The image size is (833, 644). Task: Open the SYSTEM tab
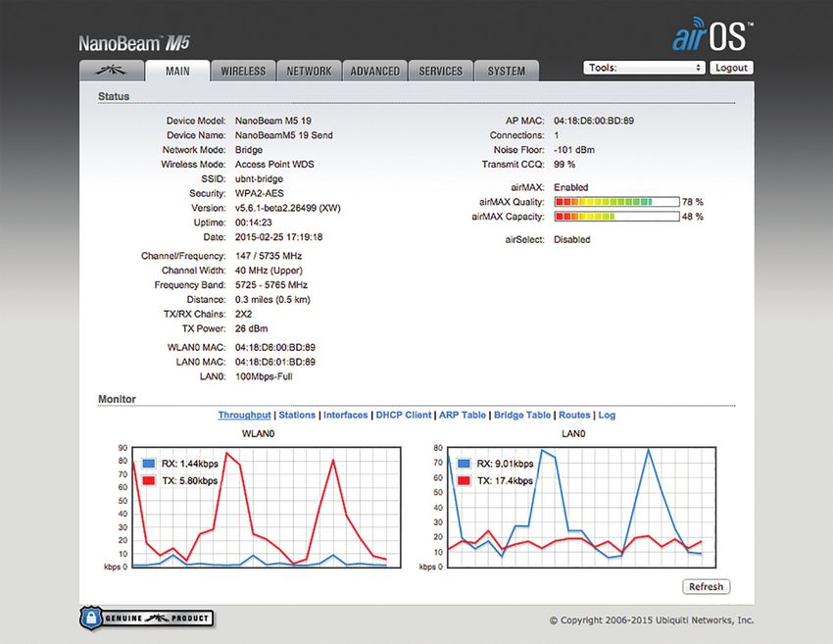[x=507, y=71]
